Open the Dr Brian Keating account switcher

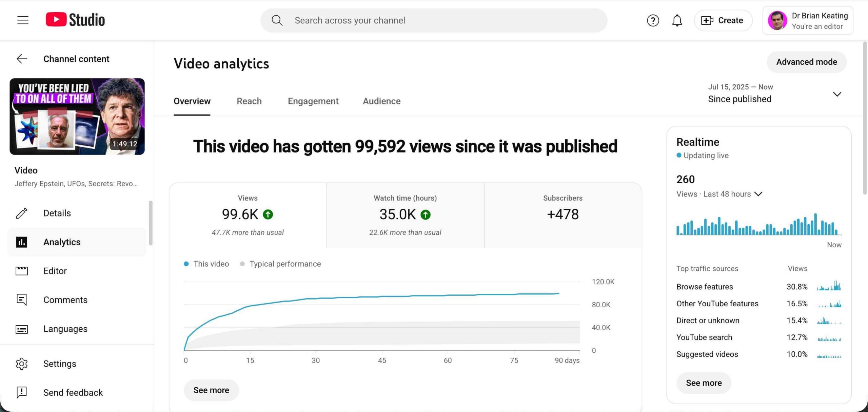click(808, 20)
